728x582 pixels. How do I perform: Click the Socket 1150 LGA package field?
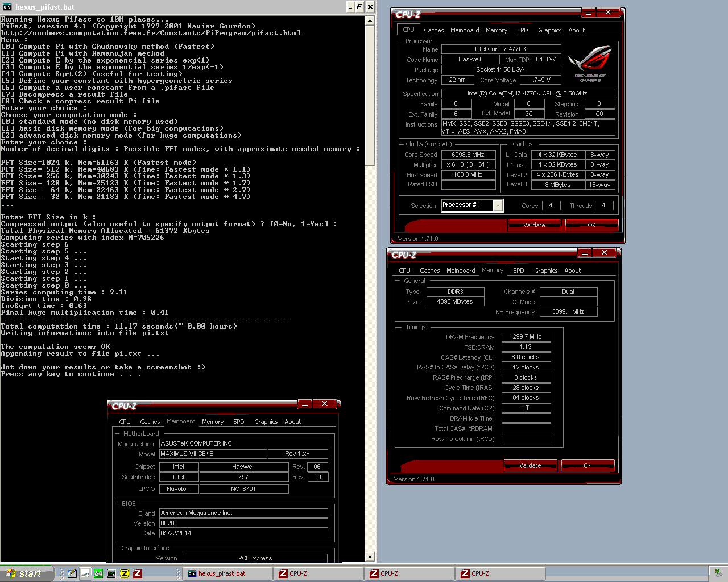(501, 69)
